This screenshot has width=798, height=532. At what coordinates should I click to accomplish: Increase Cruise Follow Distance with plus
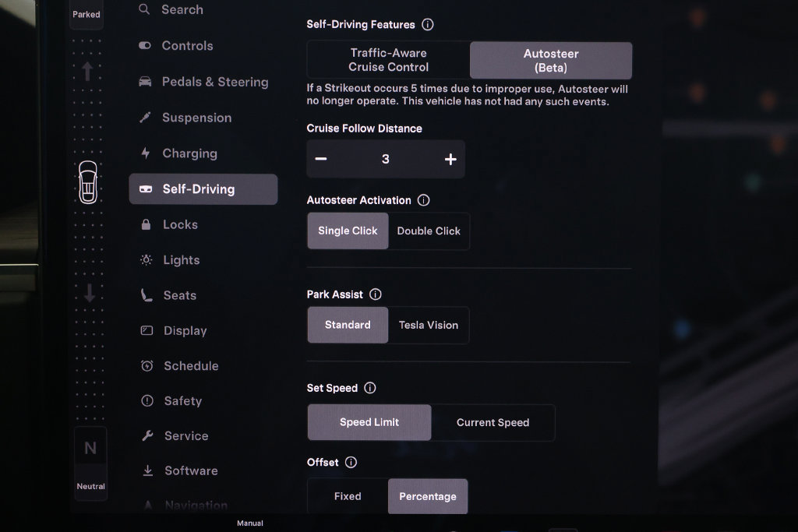(450, 159)
